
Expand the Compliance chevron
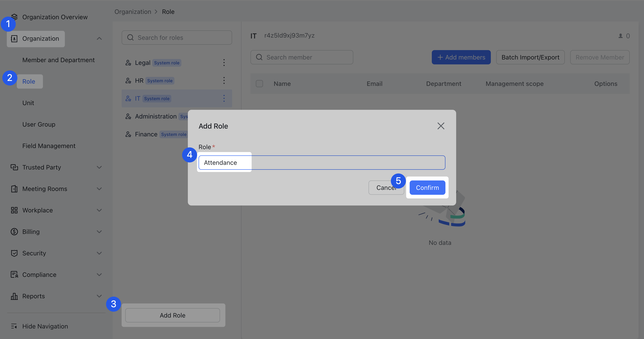[99, 275]
